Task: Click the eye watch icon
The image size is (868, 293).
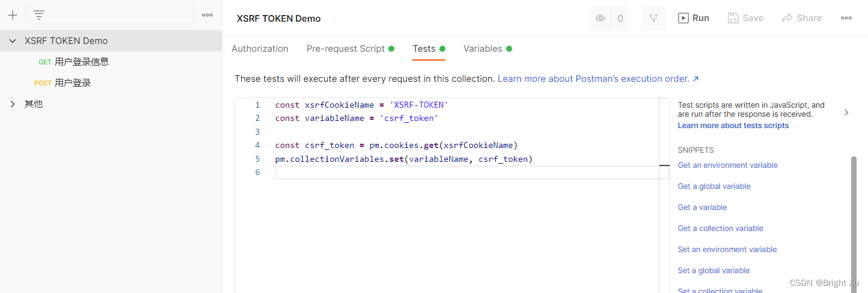Action: click(x=600, y=18)
